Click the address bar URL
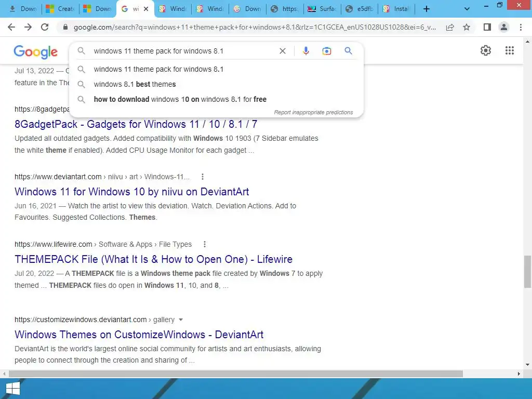 coord(255,27)
